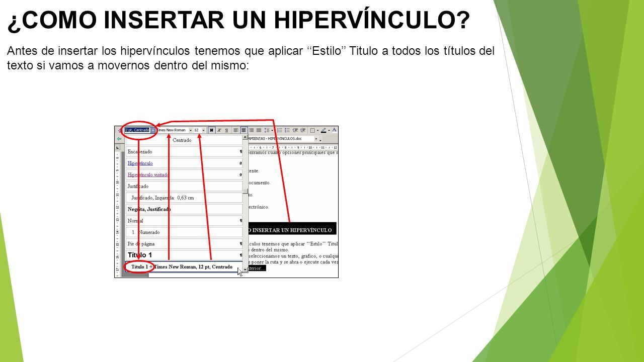This screenshot has height=362, width=644.
Task: Open the Highlight color dropdown arrow
Action: point(329,130)
